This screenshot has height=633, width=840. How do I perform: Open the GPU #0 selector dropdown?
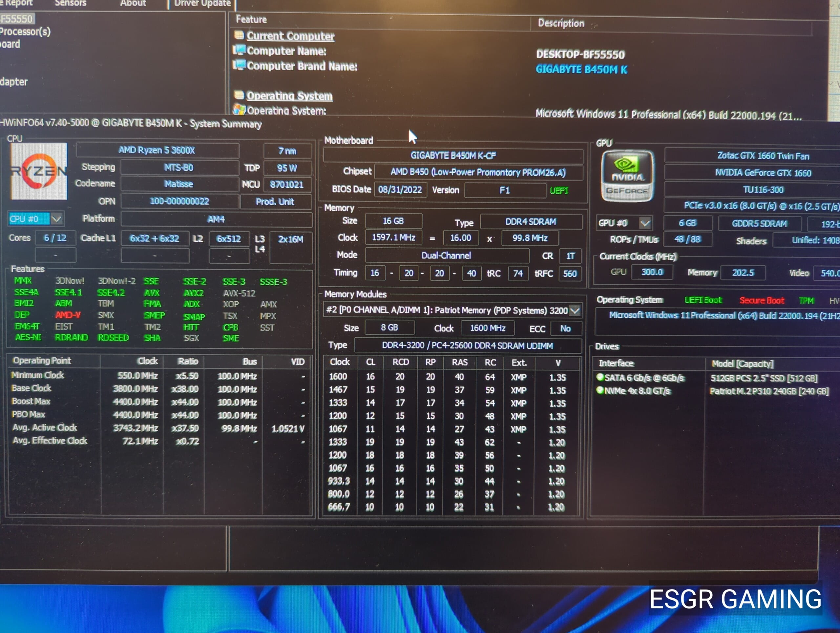(645, 223)
